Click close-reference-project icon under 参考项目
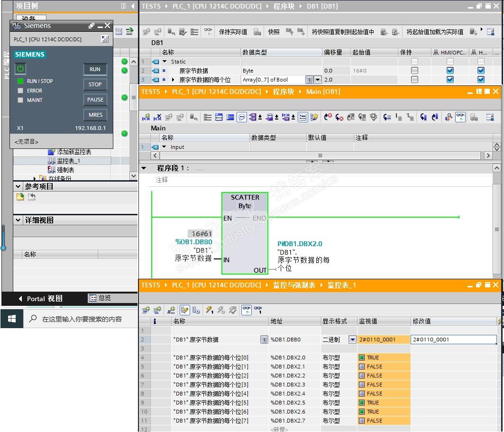 coord(31,197)
